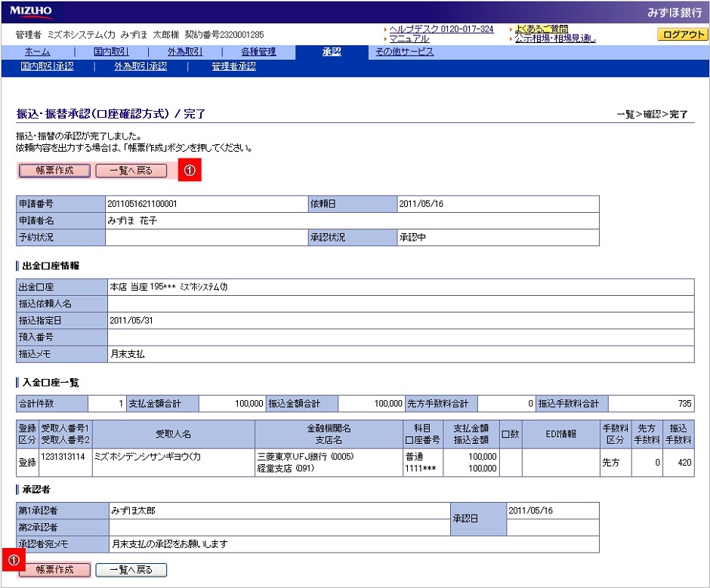The image size is (710, 588).
Task: Click transfer memo value 月末支払
Action: click(x=127, y=354)
